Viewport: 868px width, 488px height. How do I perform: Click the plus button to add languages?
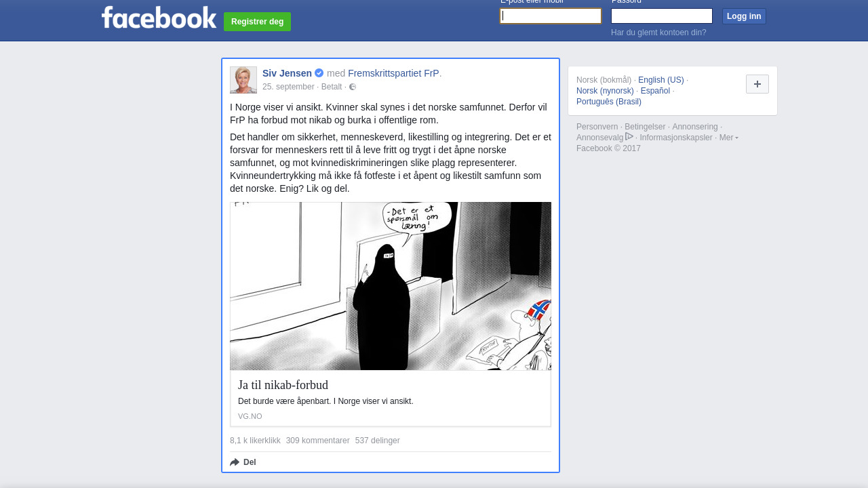(x=757, y=84)
